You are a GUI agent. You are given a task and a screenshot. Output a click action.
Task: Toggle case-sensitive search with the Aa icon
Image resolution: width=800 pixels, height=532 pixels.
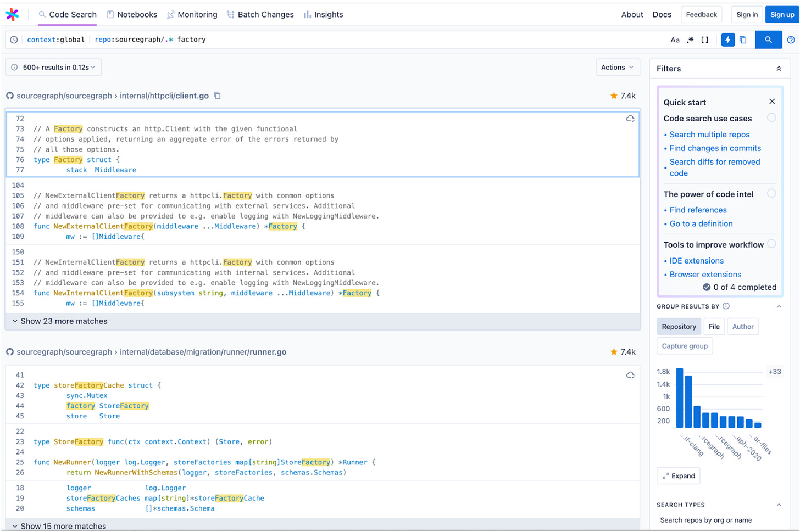675,40
